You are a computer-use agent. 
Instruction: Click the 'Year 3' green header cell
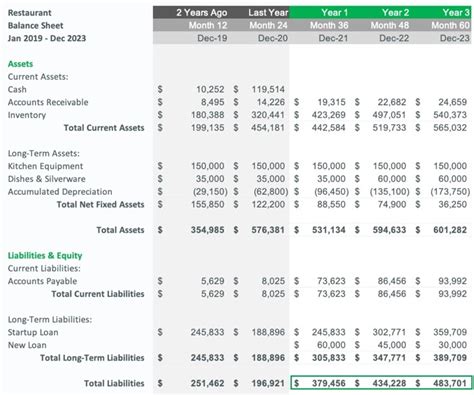(x=456, y=13)
